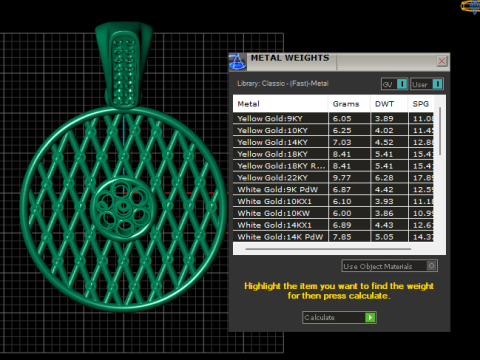Click the 6.05 grams value
480x360 pixels.
tap(342, 119)
